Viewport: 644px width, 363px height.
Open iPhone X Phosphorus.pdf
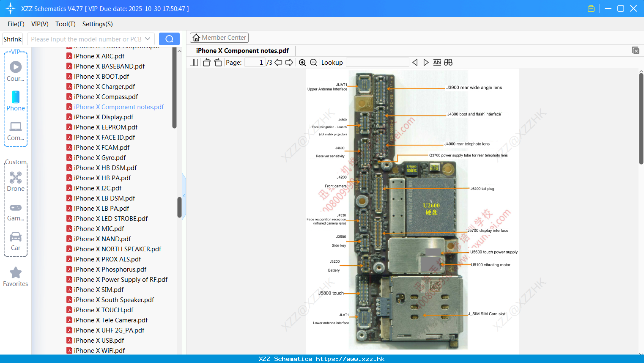(x=107, y=269)
